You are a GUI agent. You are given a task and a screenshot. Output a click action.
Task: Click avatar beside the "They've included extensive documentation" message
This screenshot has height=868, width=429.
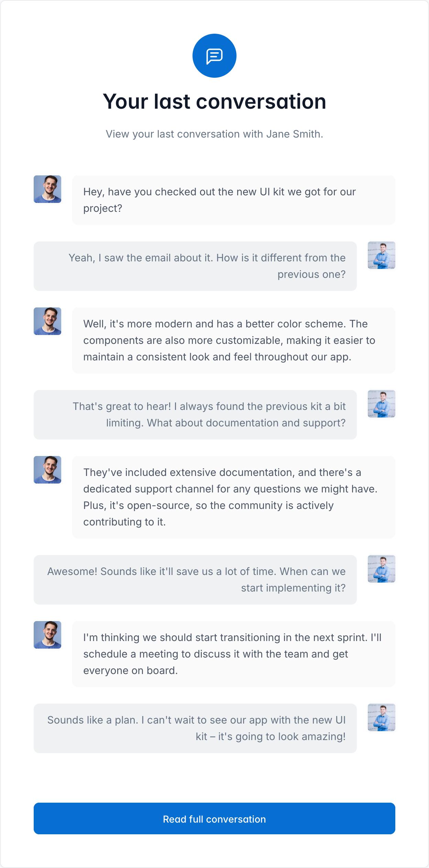click(47, 470)
